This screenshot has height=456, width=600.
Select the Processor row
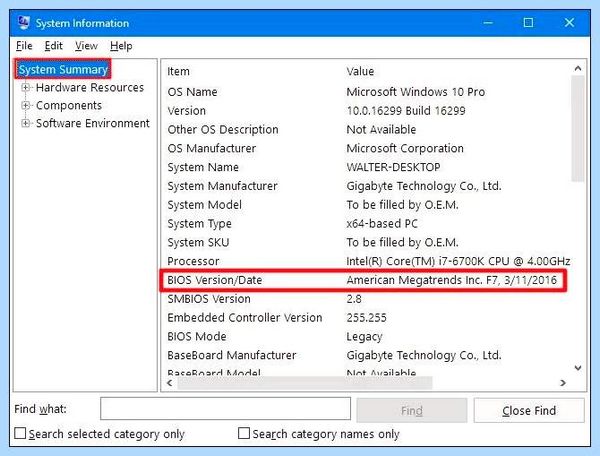click(367, 261)
